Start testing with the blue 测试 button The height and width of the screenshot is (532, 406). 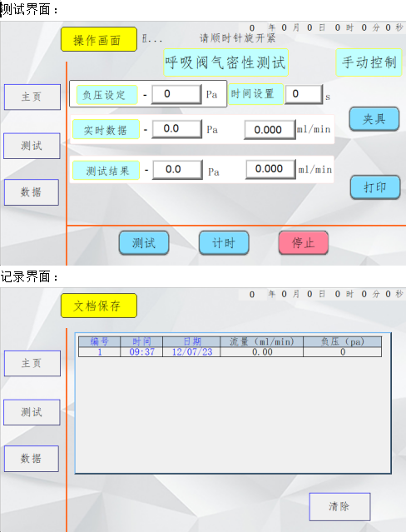(144, 243)
